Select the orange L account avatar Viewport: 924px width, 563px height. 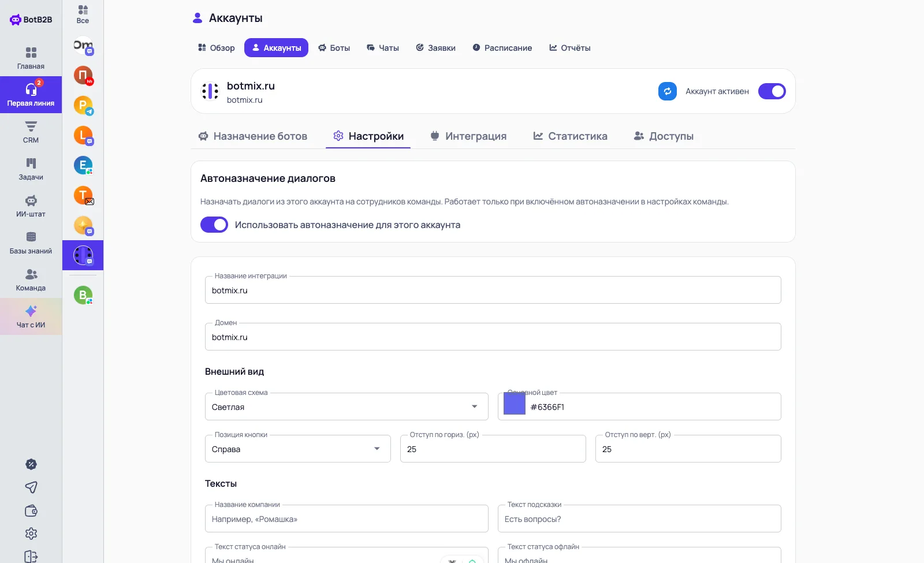(83, 135)
